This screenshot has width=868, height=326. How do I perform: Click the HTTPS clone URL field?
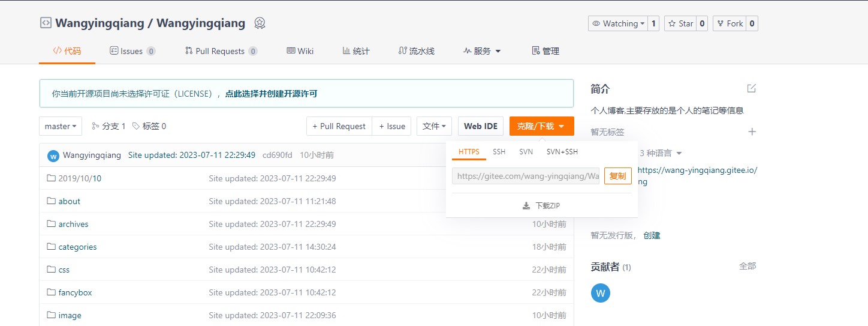pos(525,176)
